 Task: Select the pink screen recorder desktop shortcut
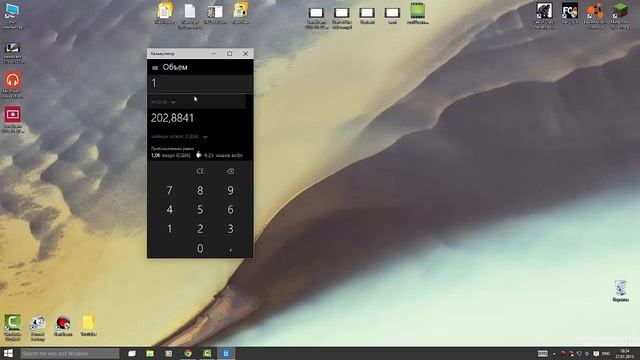[13, 120]
